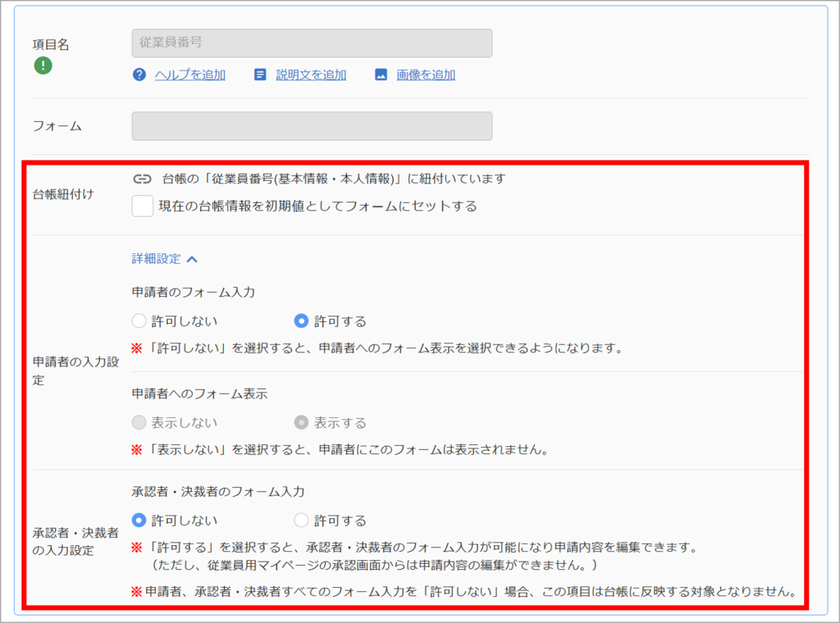Collapse 詳細設定 using the chevron arrow
Screen dimensions: 840x623
coord(192,260)
